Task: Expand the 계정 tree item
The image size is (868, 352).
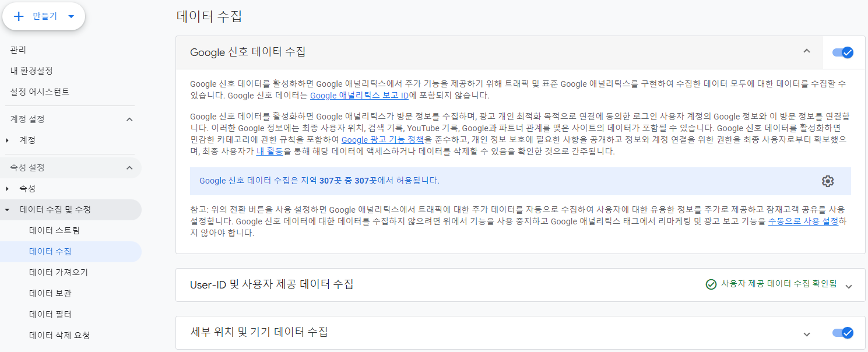Action: click(7, 140)
